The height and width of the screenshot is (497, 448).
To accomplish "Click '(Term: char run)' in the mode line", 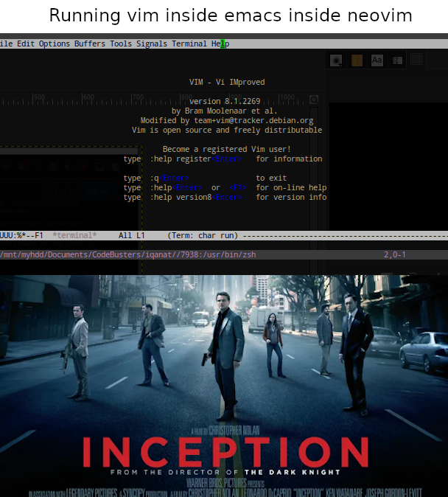I will [203, 235].
